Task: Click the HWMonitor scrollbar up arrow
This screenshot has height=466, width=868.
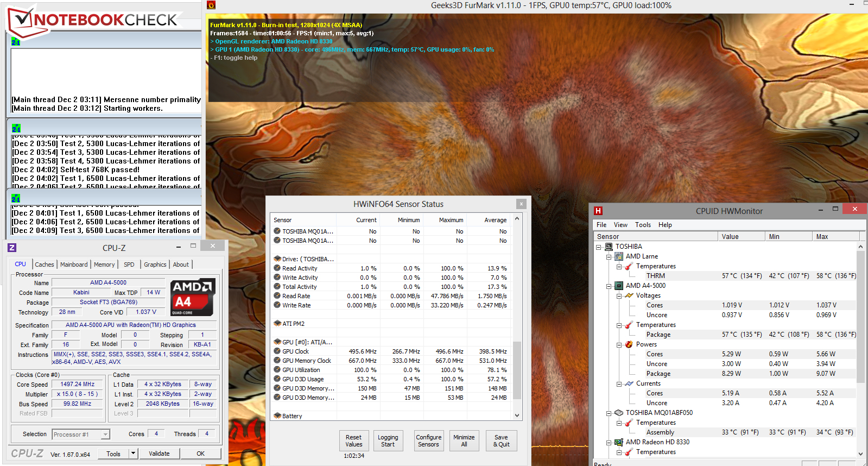Action: (x=860, y=247)
